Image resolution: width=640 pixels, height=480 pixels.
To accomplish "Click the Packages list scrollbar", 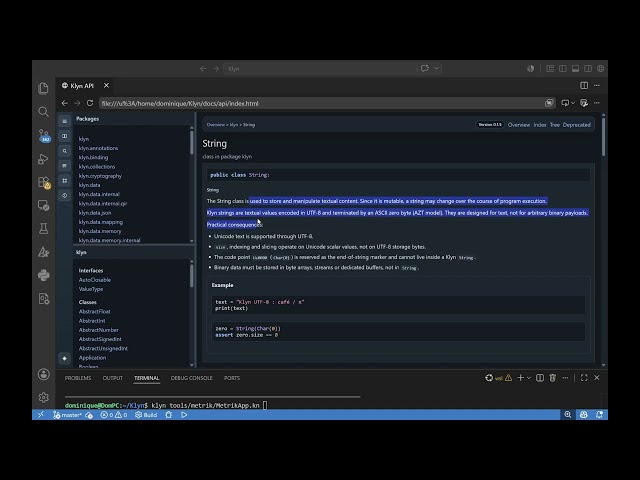I will click(192, 142).
